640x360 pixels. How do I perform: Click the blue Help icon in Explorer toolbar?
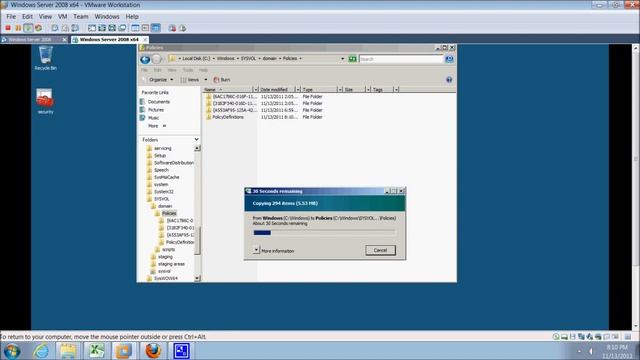pyautogui.click(x=449, y=80)
